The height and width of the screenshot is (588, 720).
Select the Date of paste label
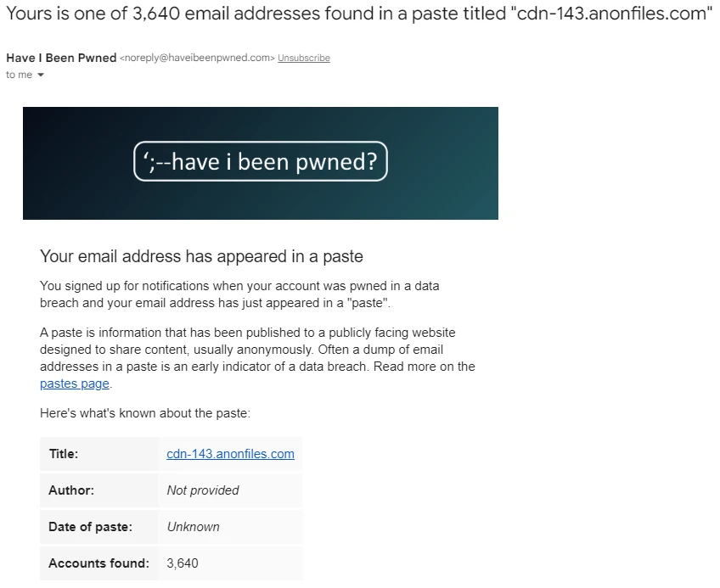91,527
